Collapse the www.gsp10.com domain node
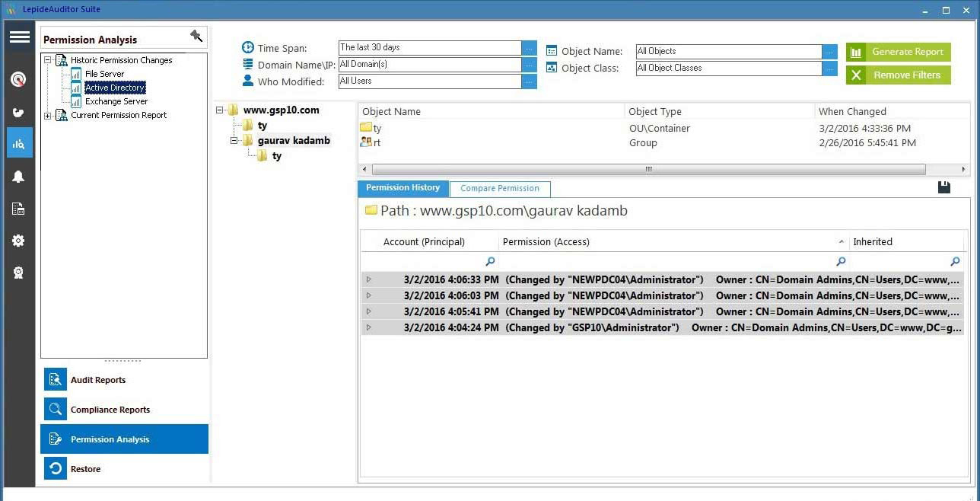 pyautogui.click(x=220, y=110)
